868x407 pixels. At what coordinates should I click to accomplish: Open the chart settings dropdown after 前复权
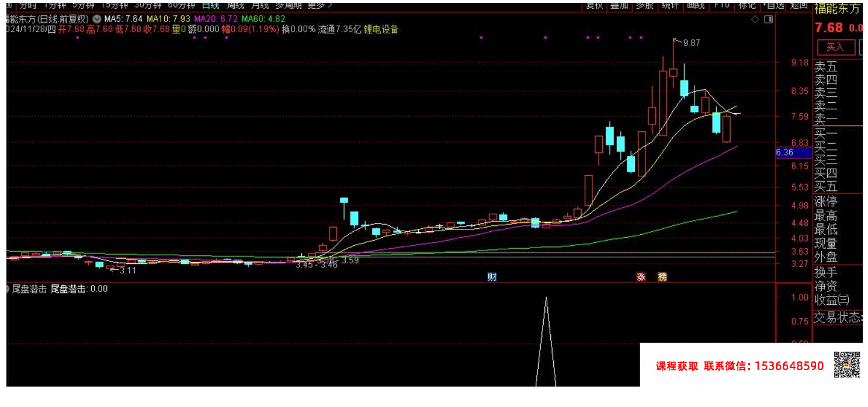pyautogui.click(x=96, y=19)
